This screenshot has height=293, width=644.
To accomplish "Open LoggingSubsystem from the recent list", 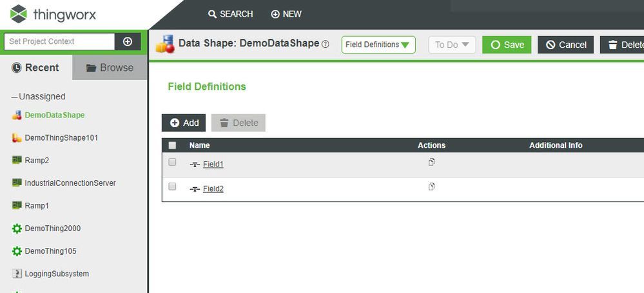I will 57,273.
